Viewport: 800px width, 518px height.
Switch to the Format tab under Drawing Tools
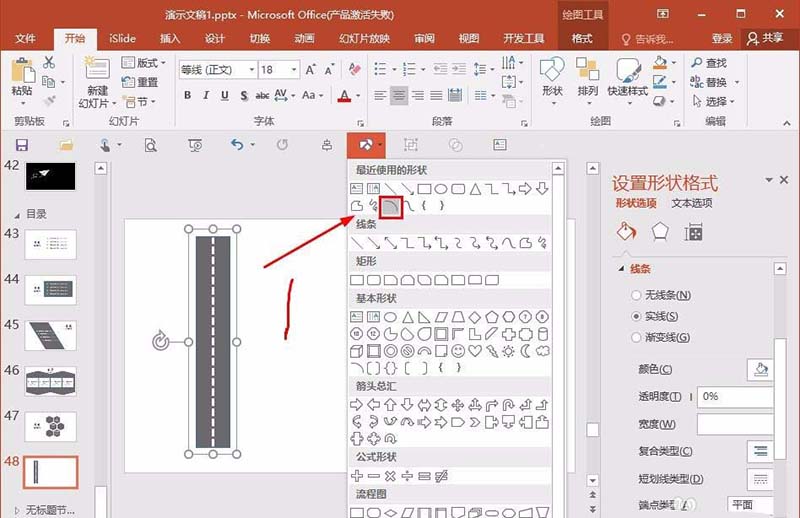tap(582, 39)
